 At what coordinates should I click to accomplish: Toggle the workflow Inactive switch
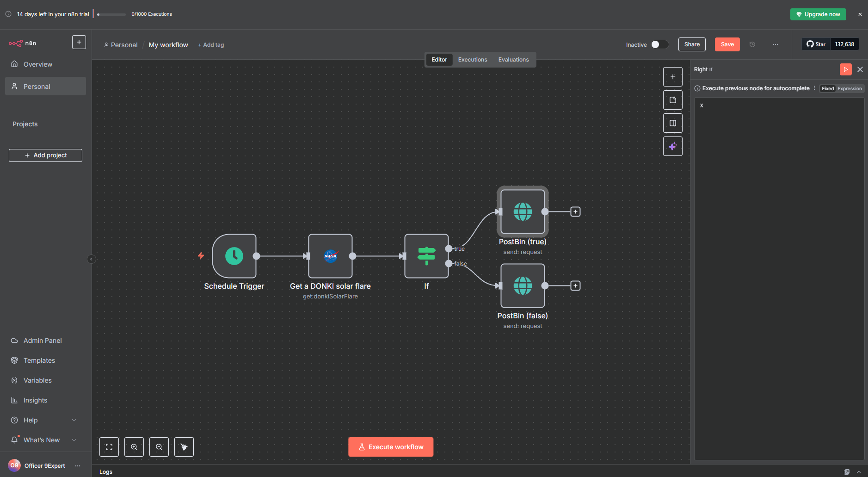pos(659,44)
